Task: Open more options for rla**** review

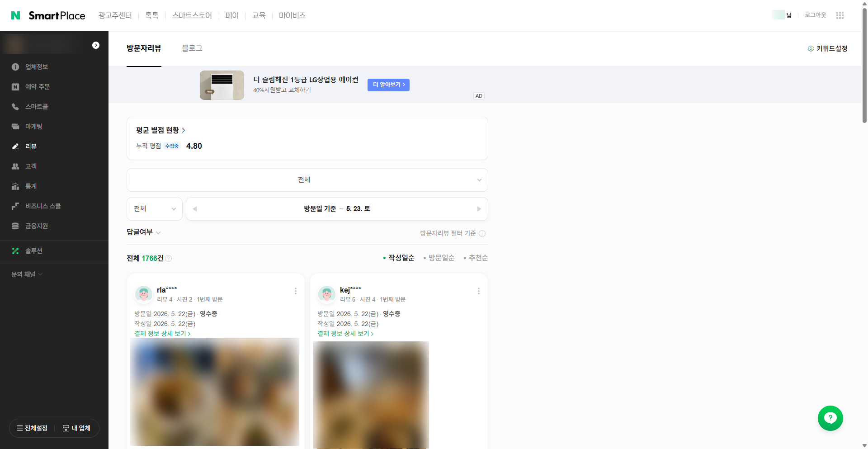Action: pyautogui.click(x=296, y=291)
